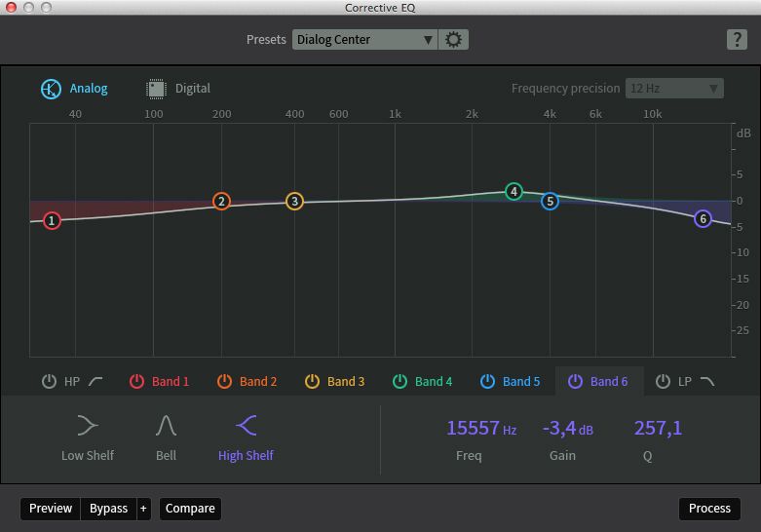The height and width of the screenshot is (532, 761).
Task: Click the high-pass curve shape icon
Action: tap(95, 382)
